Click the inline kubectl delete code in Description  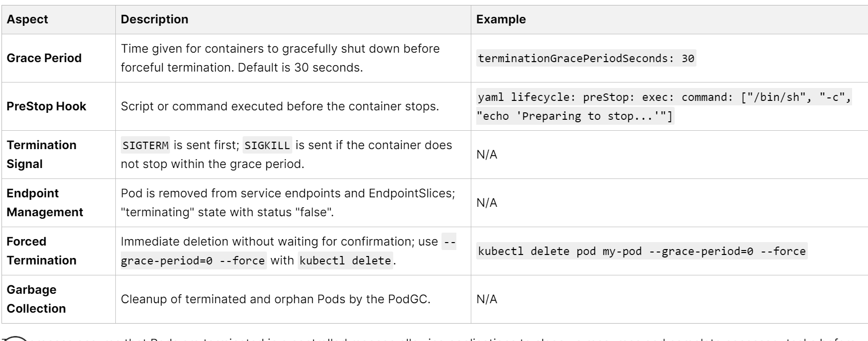pyautogui.click(x=345, y=260)
